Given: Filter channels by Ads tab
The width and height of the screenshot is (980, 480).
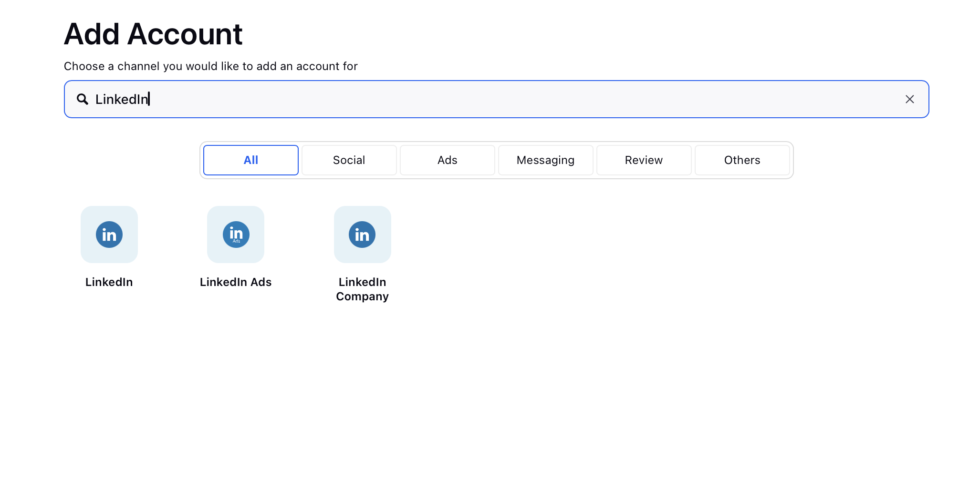Looking at the screenshot, I should click(x=448, y=160).
